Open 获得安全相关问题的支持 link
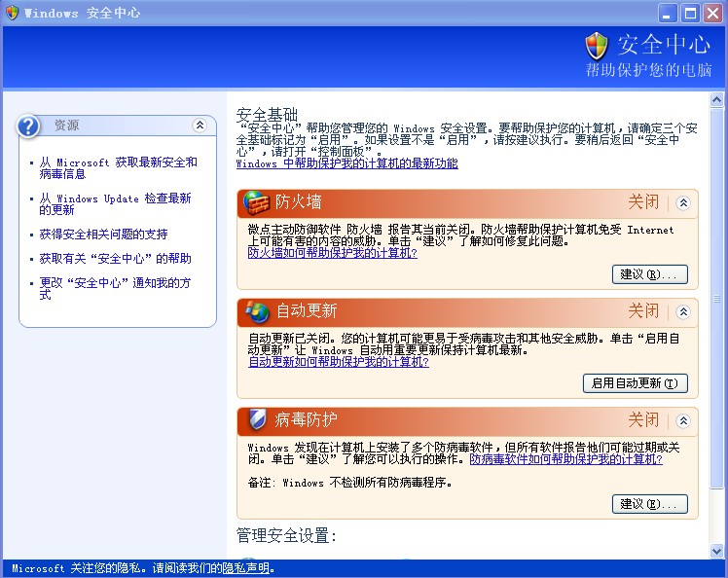The height and width of the screenshot is (578, 728). (103, 235)
